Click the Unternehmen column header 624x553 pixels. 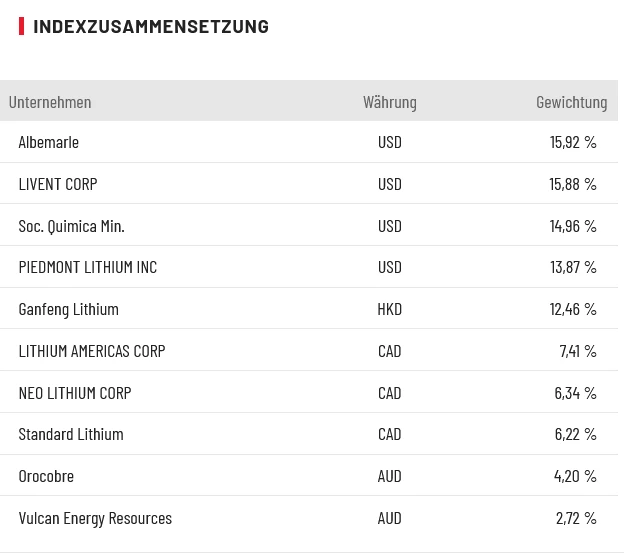point(50,102)
